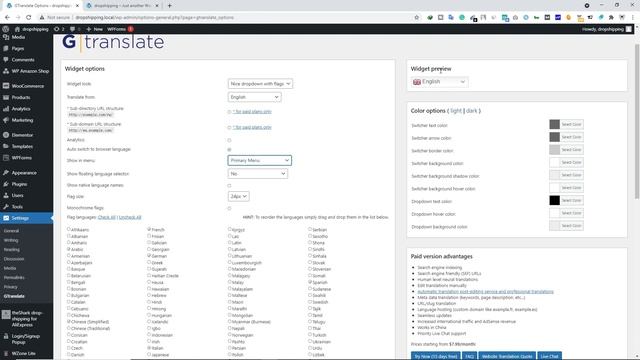Open the Marketing sidebar icon

click(6, 120)
